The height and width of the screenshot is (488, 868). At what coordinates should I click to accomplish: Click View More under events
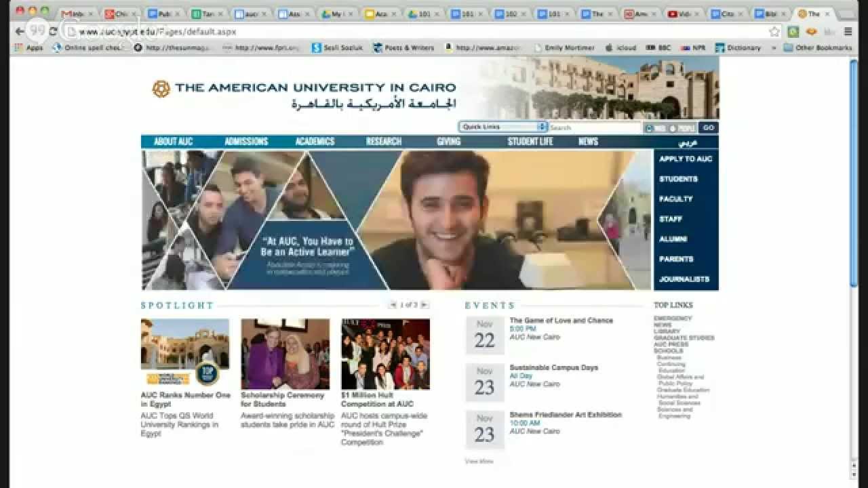[479, 461]
